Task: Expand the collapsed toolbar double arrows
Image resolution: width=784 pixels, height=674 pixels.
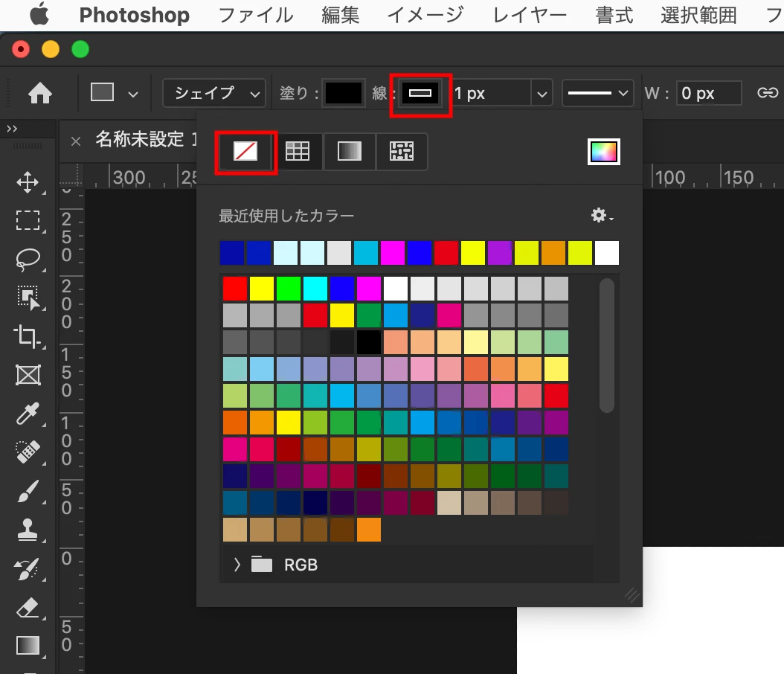Action: pos(12,129)
